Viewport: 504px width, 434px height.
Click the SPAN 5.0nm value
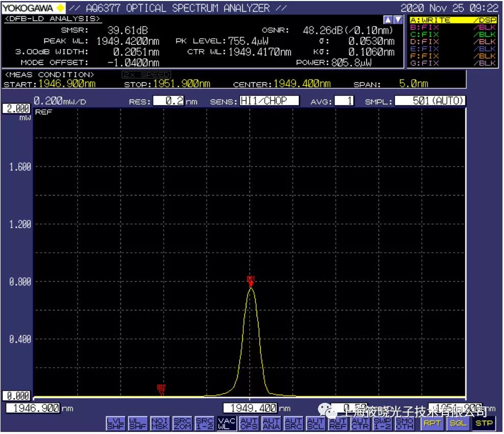tap(414, 84)
